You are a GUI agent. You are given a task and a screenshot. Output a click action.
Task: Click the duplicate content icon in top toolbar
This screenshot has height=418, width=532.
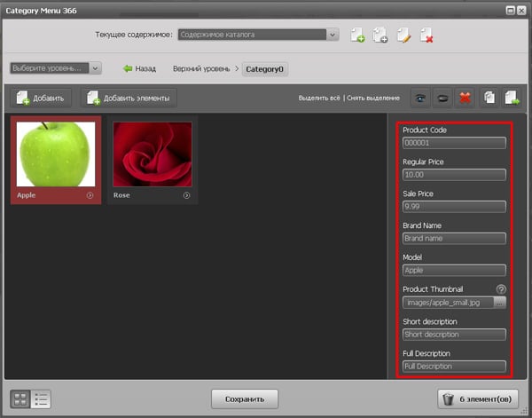click(x=380, y=35)
